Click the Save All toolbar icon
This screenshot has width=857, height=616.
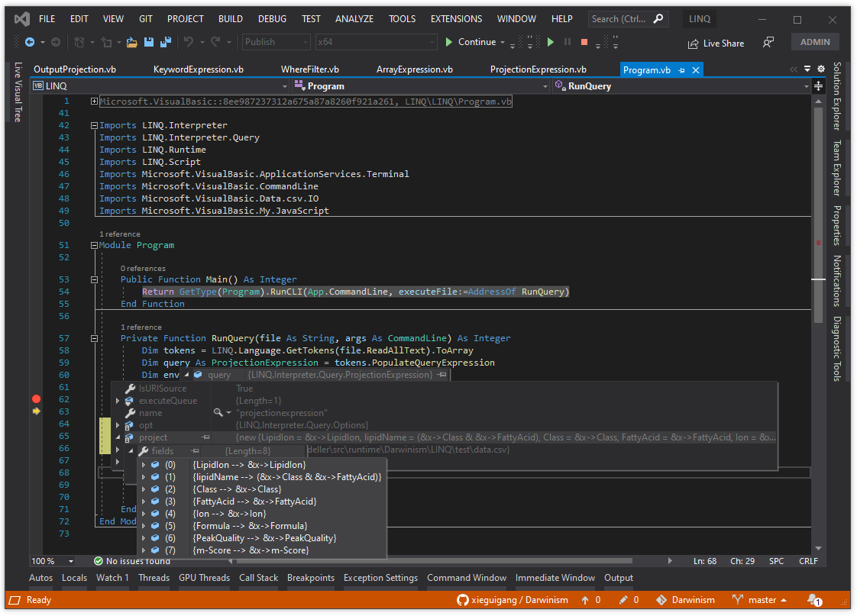(x=165, y=43)
